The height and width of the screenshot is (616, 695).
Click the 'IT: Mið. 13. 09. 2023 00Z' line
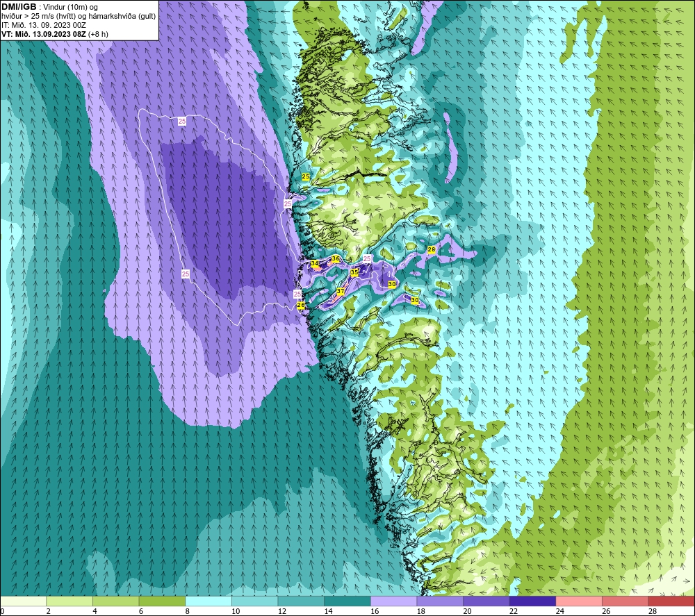[43, 25]
